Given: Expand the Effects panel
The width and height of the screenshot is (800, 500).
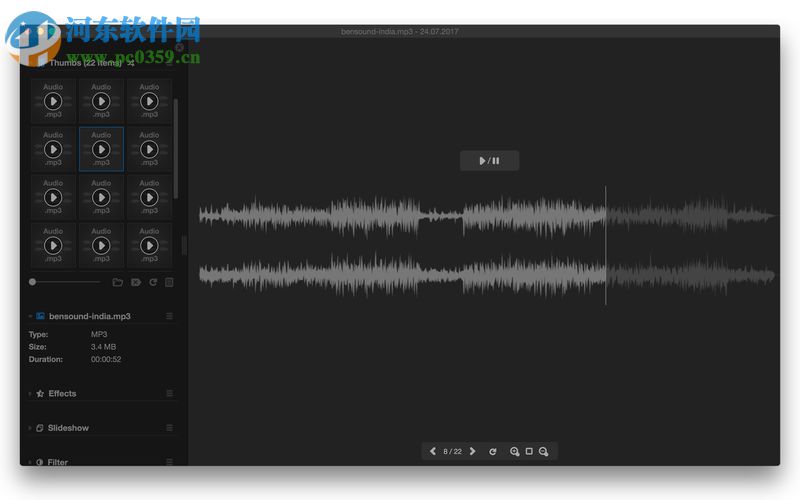Looking at the screenshot, I should pos(30,393).
